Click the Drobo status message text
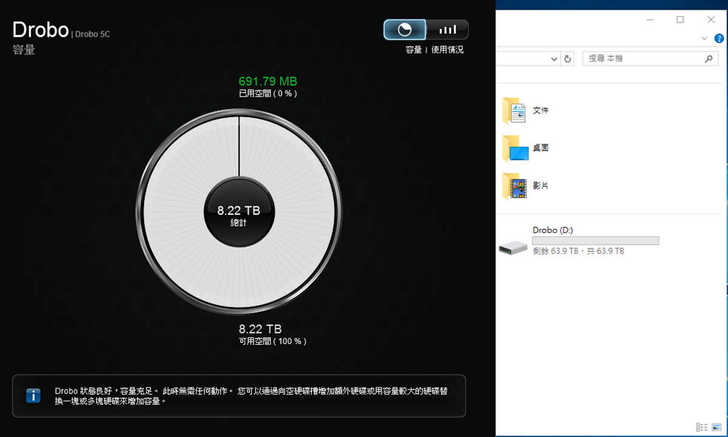728x437 pixels. [x=251, y=396]
